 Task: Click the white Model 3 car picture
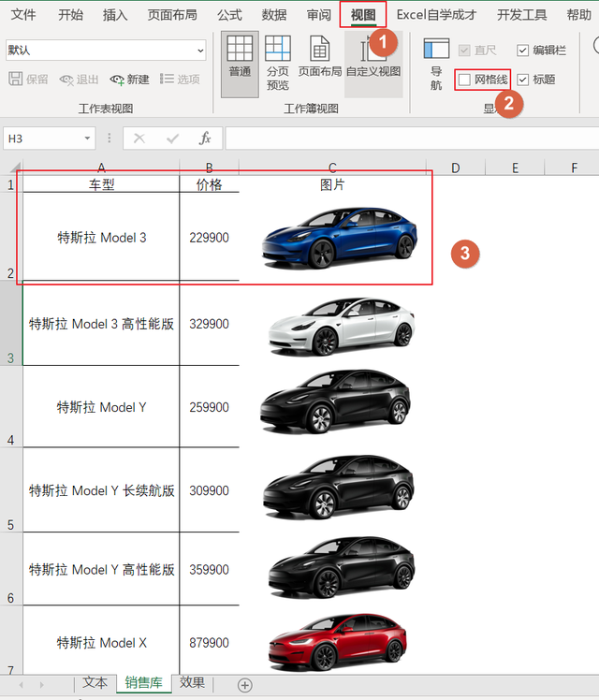(x=342, y=326)
